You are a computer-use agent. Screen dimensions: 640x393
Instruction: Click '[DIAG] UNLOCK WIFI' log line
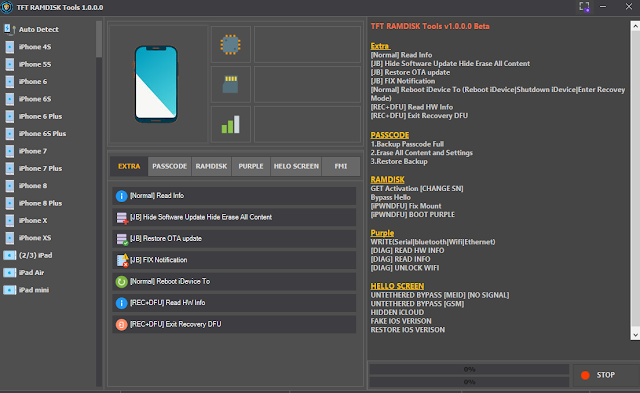click(x=405, y=268)
